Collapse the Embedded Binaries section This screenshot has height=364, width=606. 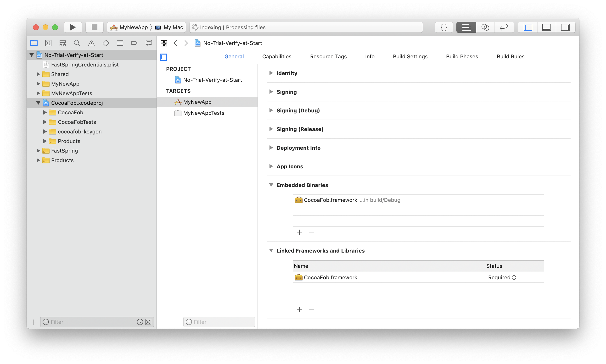(271, 185)
